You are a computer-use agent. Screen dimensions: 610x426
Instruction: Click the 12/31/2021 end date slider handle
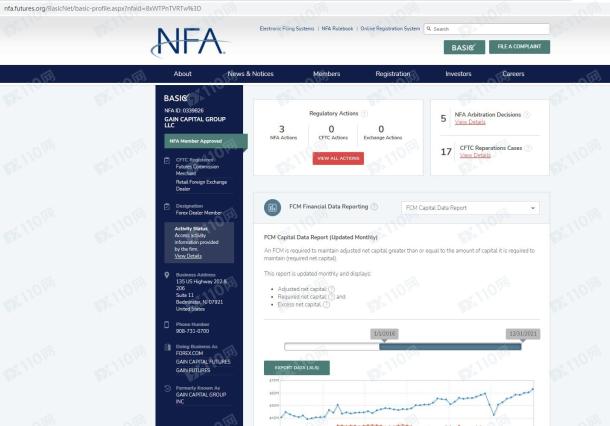pos(523,335)
